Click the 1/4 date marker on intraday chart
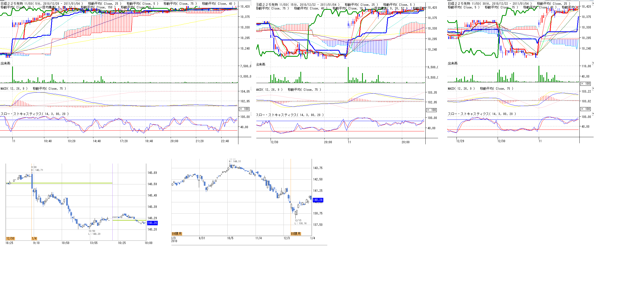This screenshot has height=287, width=644. (x=34, y=238)
